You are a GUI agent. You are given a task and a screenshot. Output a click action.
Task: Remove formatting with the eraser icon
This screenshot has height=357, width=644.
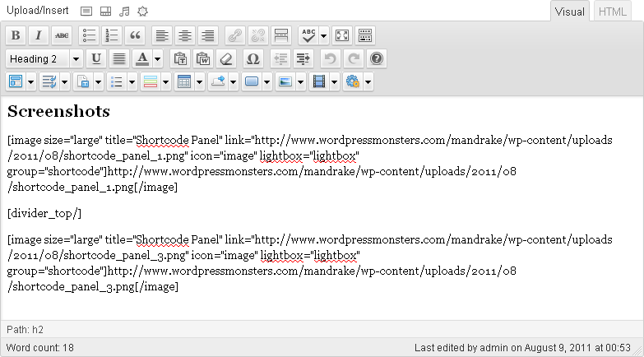point(227,58)
